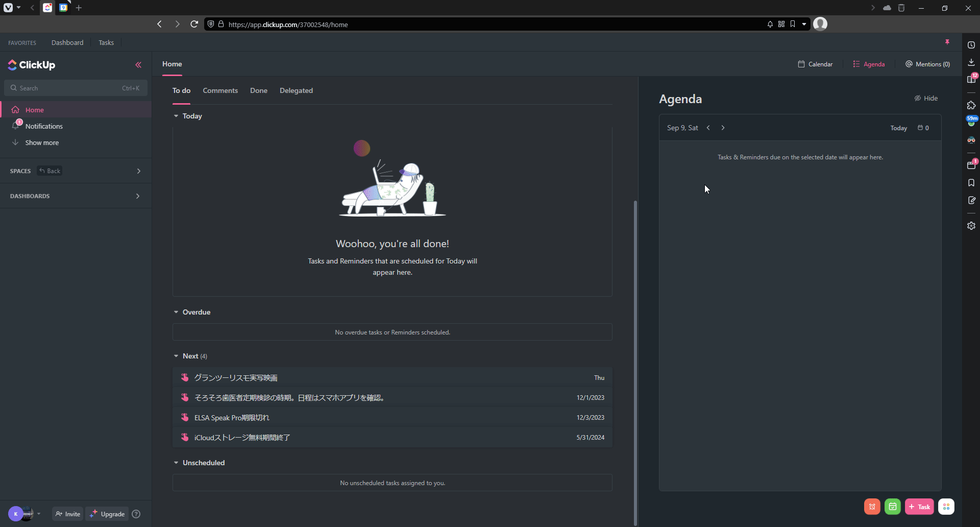Switch to Calendar view
The image size is (980, 527).
click(x=815, y=64)
